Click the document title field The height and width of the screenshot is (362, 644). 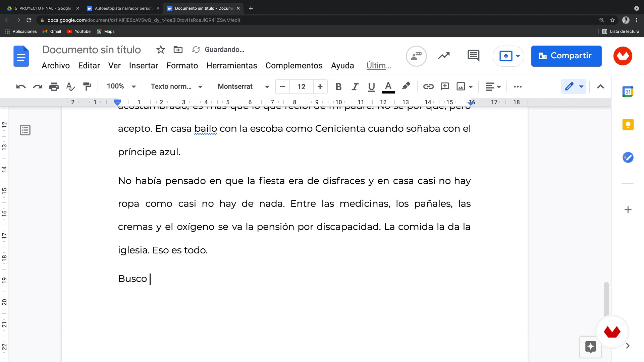tap(92, 50)
